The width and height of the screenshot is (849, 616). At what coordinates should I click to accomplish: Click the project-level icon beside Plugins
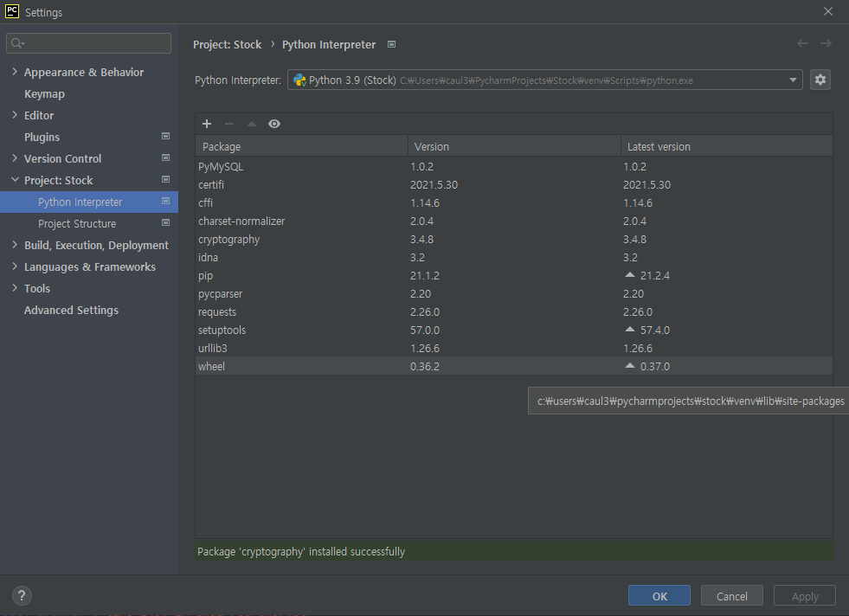pos(165,137)
